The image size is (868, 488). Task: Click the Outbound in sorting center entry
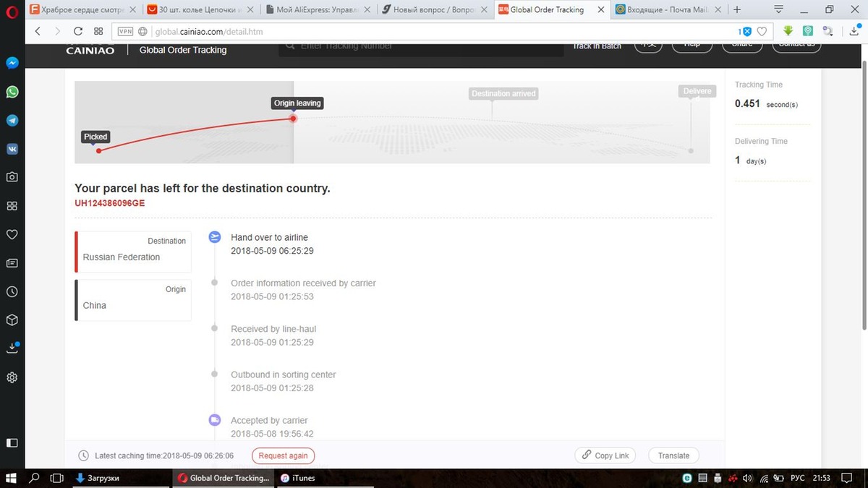[x=284, y=381]
